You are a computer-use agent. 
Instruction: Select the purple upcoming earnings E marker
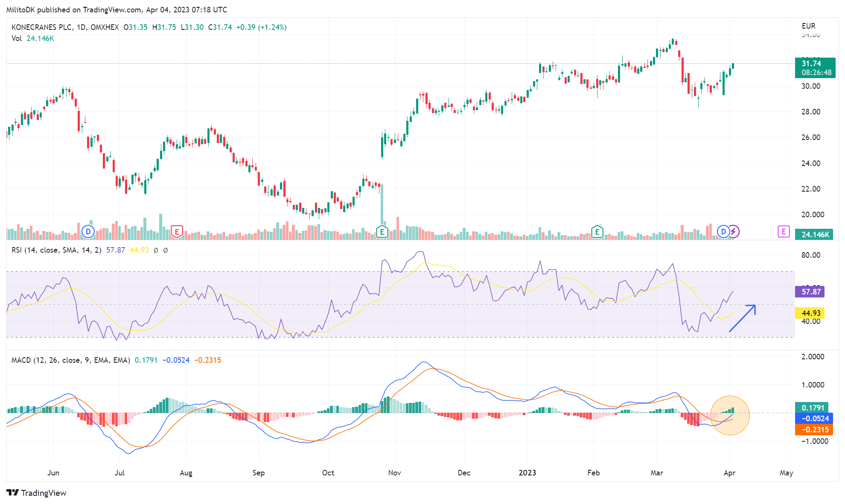click(784, 232)
